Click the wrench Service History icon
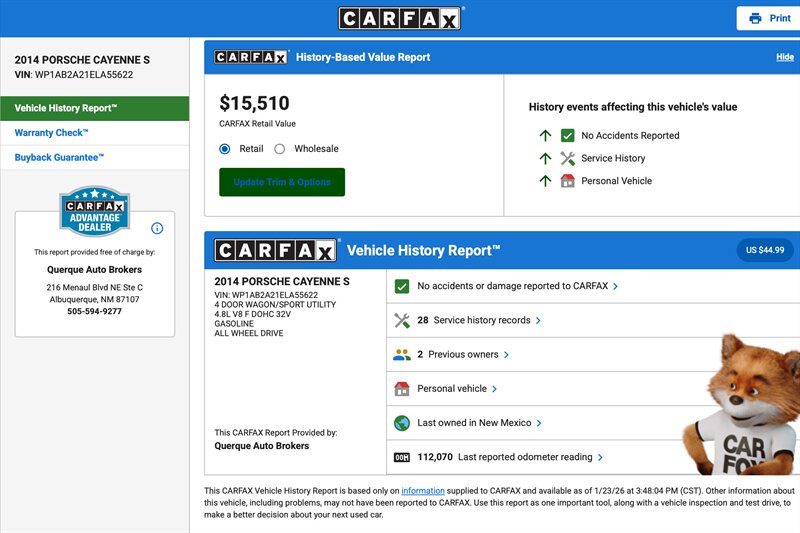 click(568, 158)
